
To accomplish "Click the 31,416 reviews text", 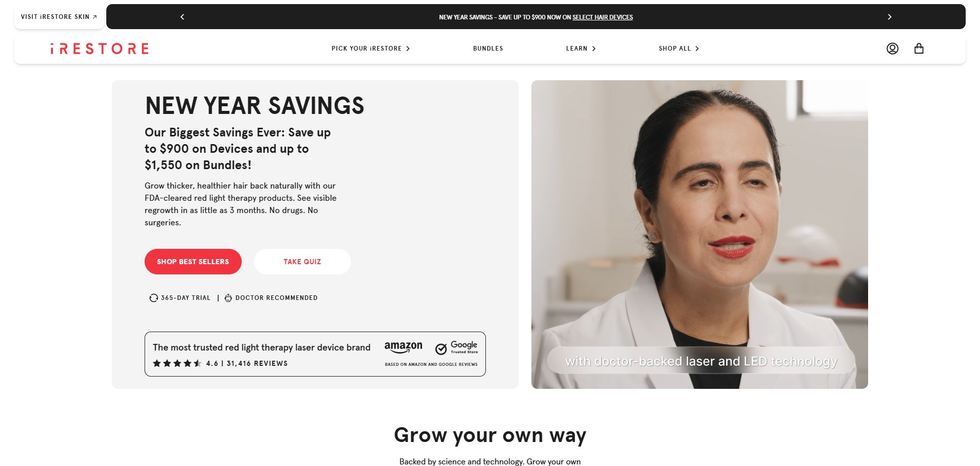I will (257, 363).
